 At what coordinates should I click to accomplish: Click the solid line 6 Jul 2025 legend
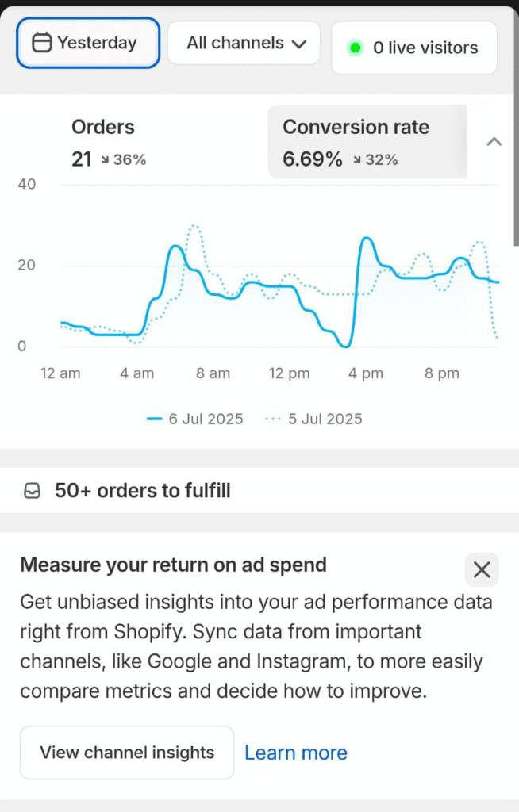[195, 419]
